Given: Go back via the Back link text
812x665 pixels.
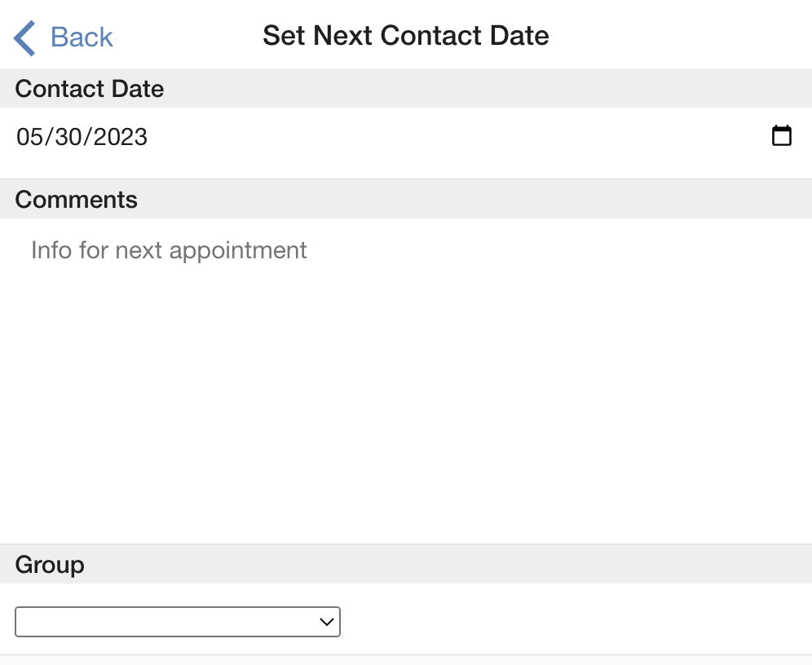Looking at the screenshot, I should pyautogui.click(x=82, y=37).
